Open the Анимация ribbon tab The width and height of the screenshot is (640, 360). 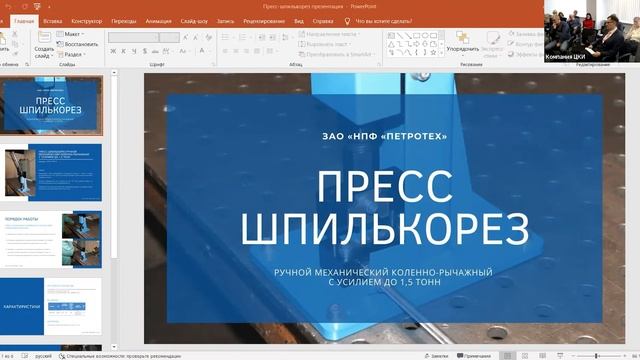pos(158,21)
